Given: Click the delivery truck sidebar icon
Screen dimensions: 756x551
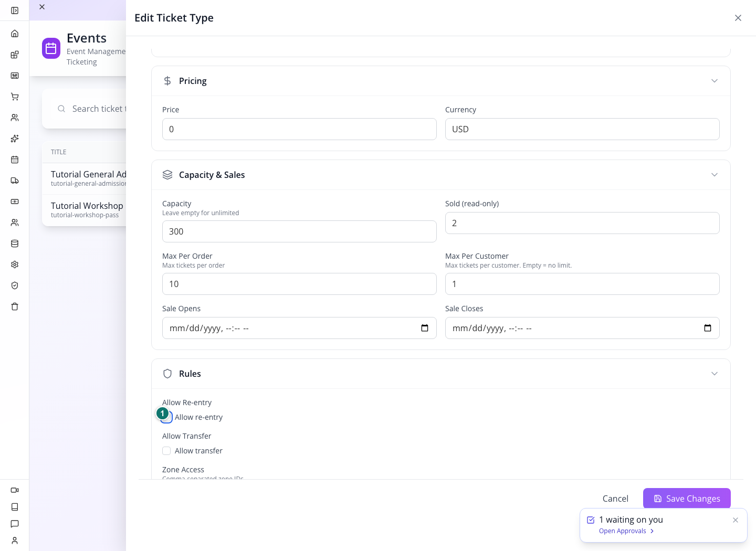Looking at the screenshot, I should point(15,181).
